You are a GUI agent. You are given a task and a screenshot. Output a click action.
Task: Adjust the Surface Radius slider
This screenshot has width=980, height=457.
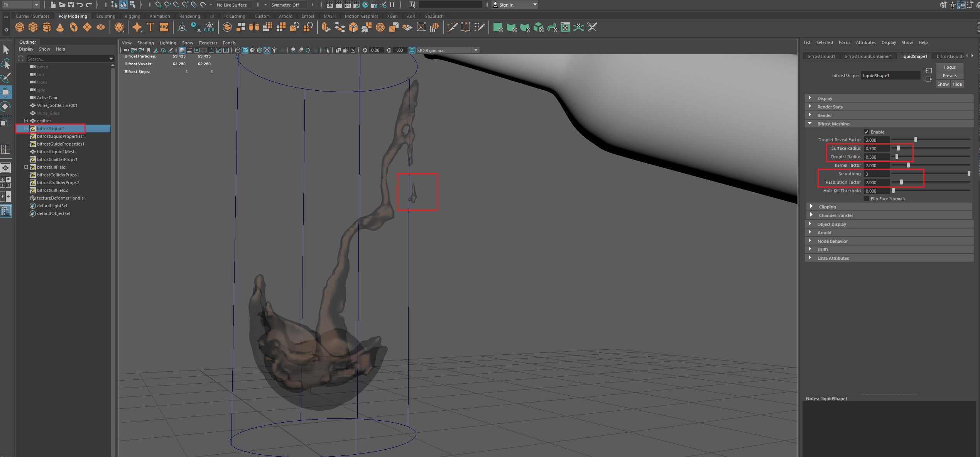coord(898,148)
